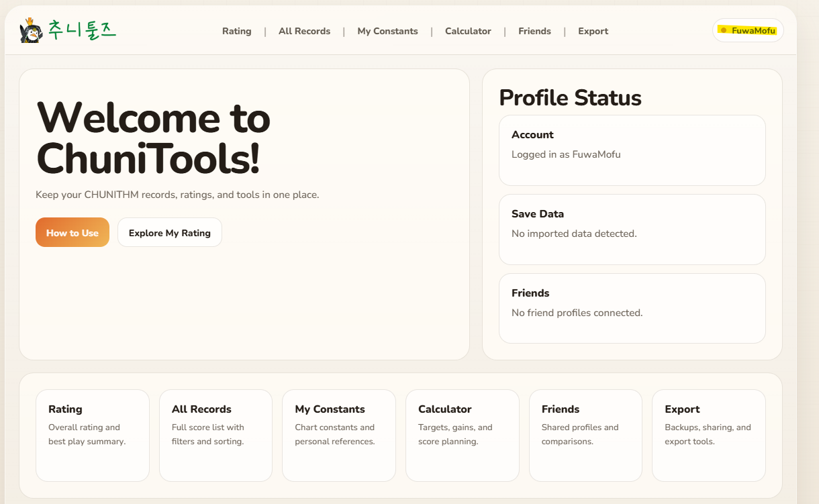Open Export in the top navigation bar

(x=593, y=31)
